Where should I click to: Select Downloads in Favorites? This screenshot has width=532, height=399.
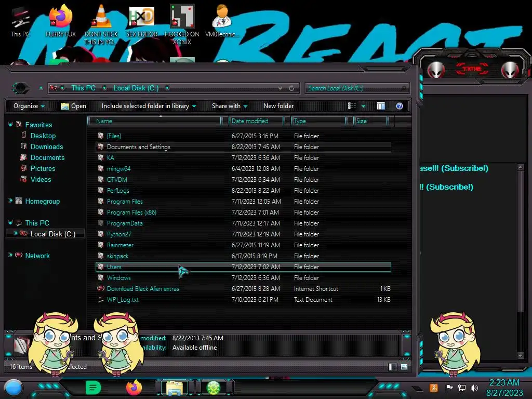(47, 147)
